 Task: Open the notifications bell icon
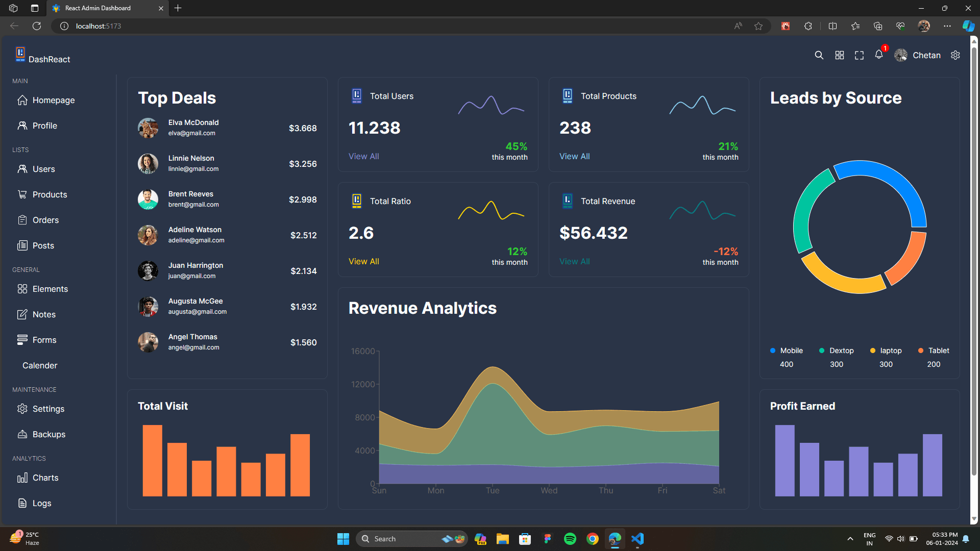pyautogui.click(x=878, y=55)
